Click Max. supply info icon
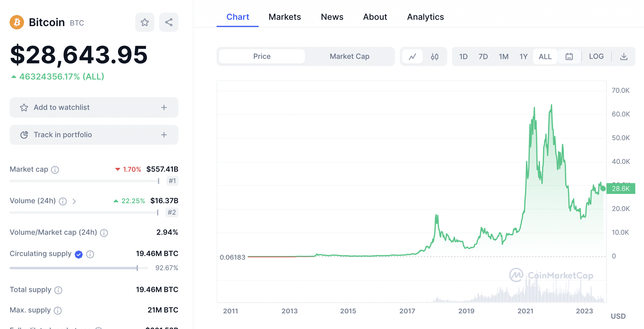This screenshot has width=644, height=329. [x=58, y=310]
